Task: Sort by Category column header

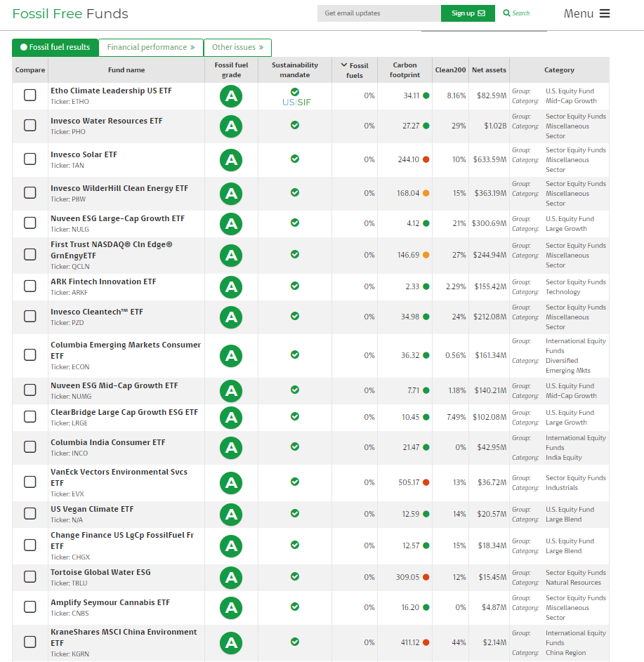Action: pos(559,70)
